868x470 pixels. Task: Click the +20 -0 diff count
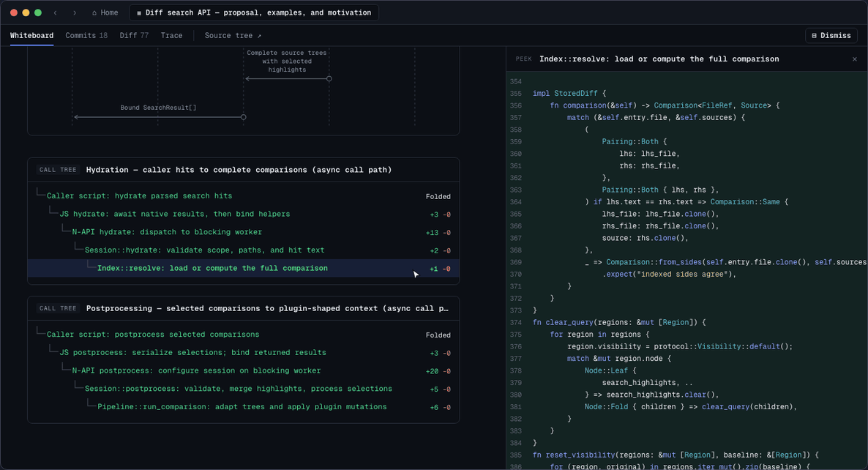pyautogui.click(x=438, y=371)
